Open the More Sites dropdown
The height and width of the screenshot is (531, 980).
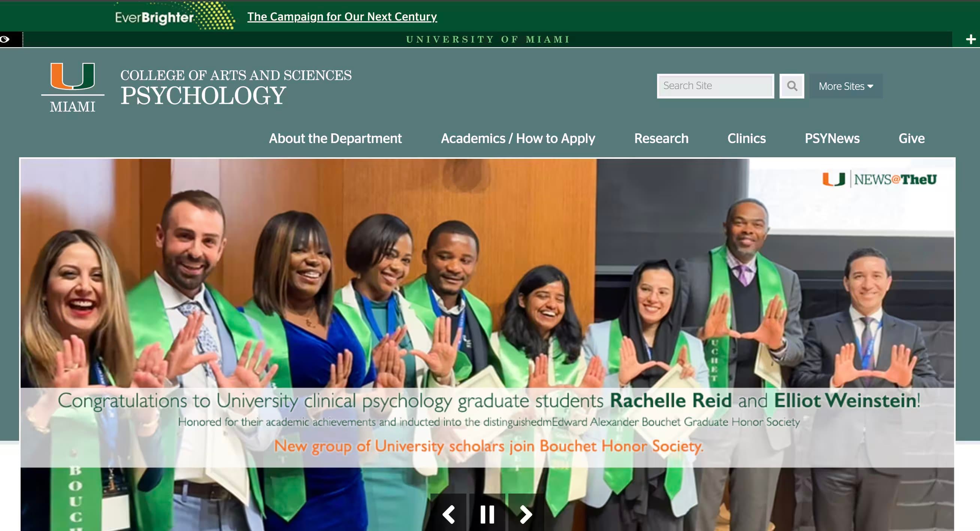(x=846, y=87)
